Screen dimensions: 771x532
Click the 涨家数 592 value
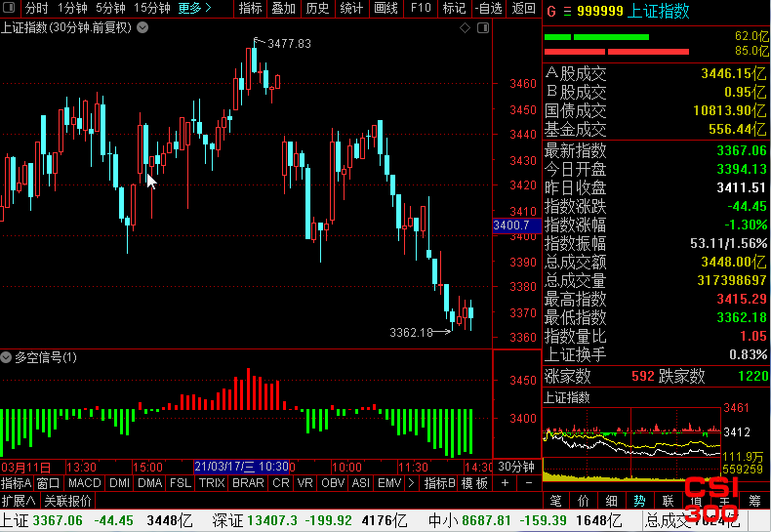[643, 377]
